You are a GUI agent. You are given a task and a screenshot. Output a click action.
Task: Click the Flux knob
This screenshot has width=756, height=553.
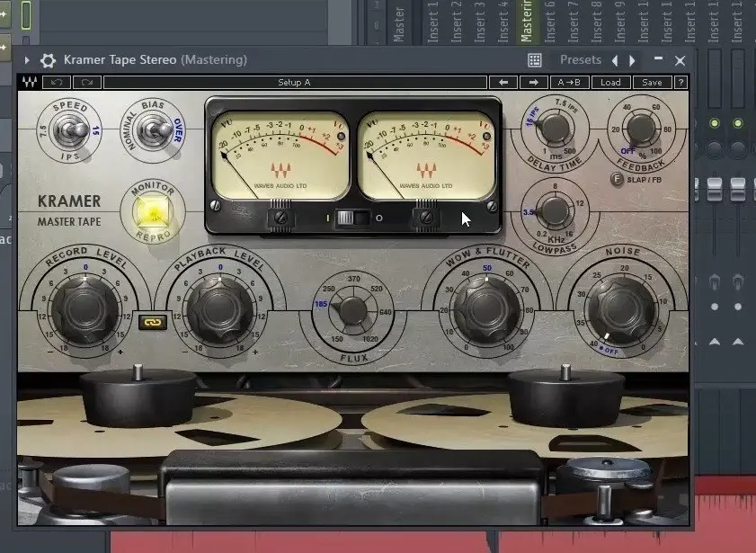point(353,311)
